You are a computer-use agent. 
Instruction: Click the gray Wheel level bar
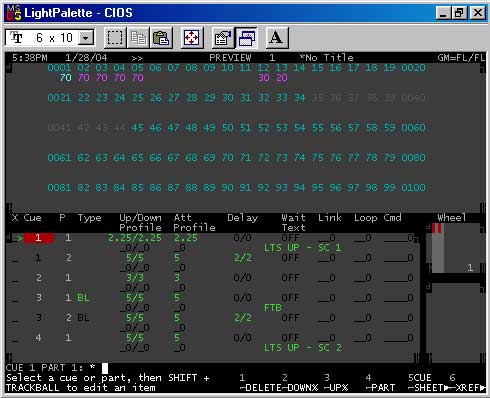pos(438,248)
